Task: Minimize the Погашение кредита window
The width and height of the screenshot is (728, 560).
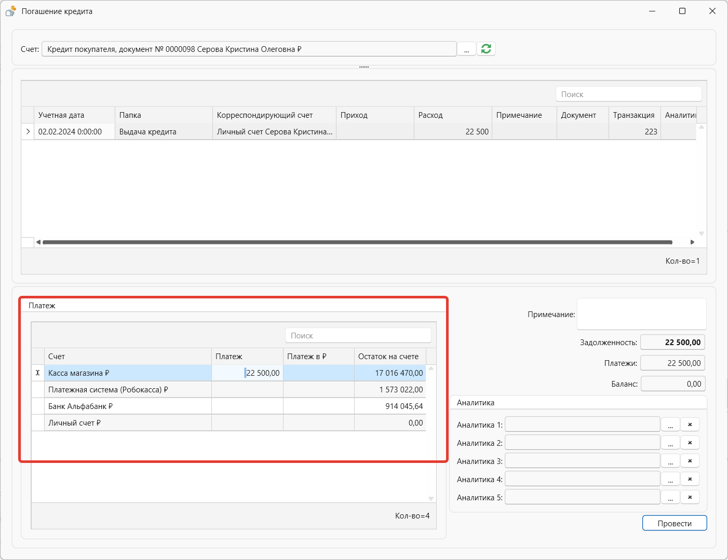Action: [653, 11]
